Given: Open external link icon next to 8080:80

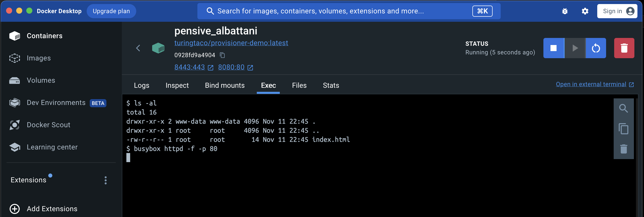Looking at the screenshot, I should point(250,68).
